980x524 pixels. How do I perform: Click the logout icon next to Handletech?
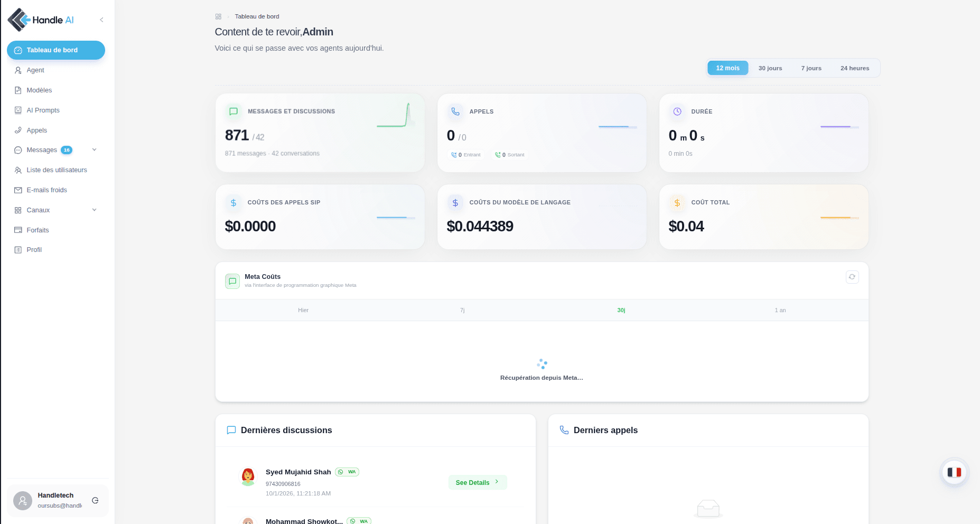pos(95,500)
